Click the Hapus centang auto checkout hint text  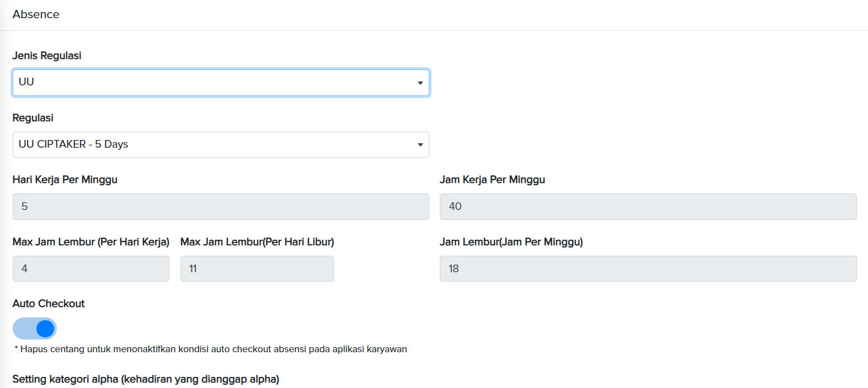point(211,349)
